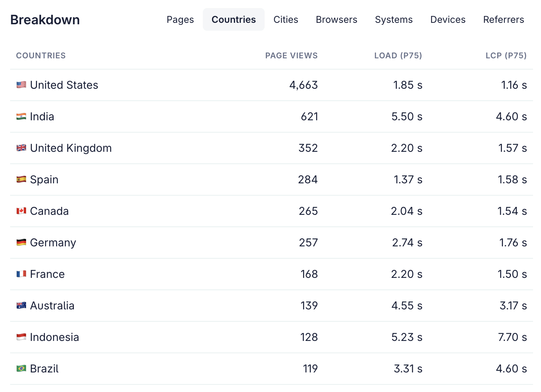This screenshot has height=392, width=541.
Task: Click the 1.50 s LCP value
Action: [512, 274]
